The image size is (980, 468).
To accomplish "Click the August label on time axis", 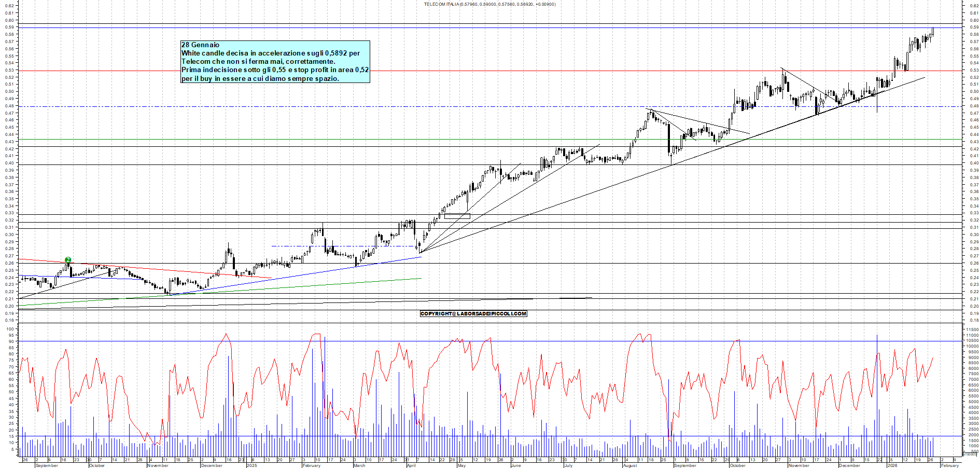I will click(x=630, y=465).
